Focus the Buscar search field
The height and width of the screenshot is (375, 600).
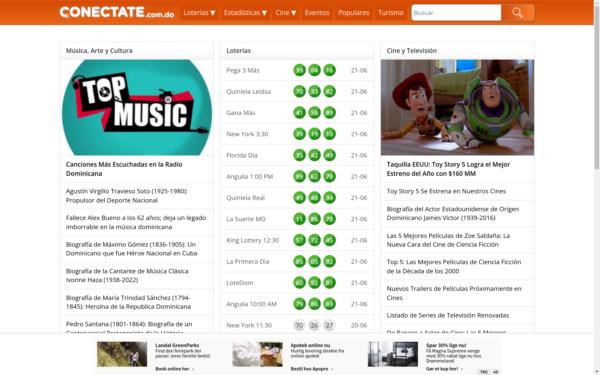pos(456,13)
